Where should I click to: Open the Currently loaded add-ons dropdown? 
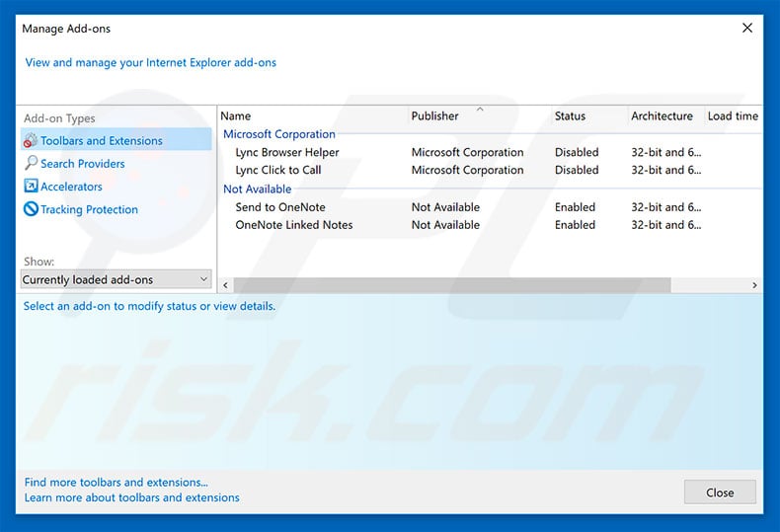116,279
